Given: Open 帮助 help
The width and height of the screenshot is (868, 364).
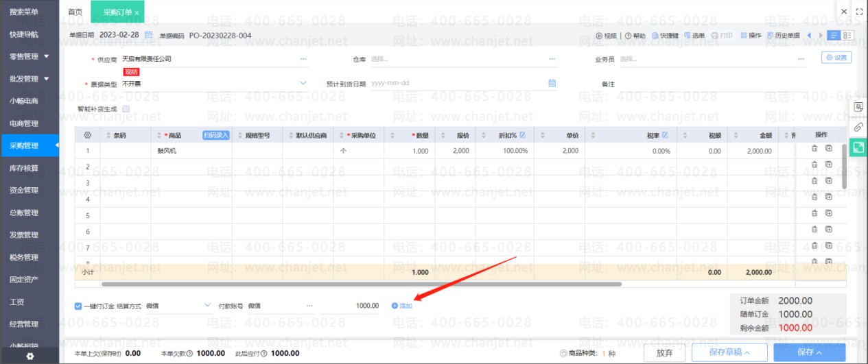Looking at the screenshot, I should click(635, 36).
